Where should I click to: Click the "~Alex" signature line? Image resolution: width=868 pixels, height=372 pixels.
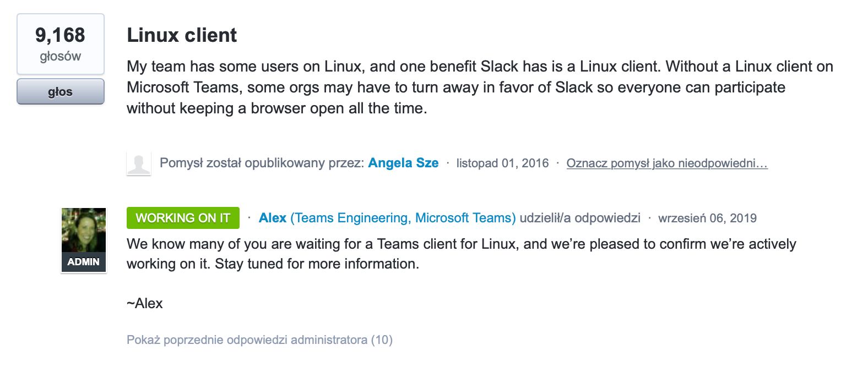pos(145,303)
